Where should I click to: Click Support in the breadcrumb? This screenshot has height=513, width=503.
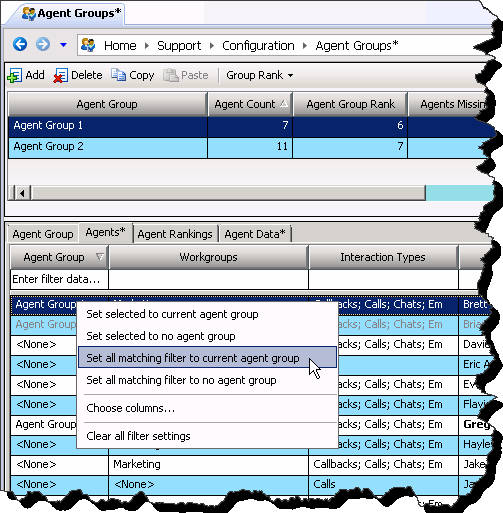(179, 45)
